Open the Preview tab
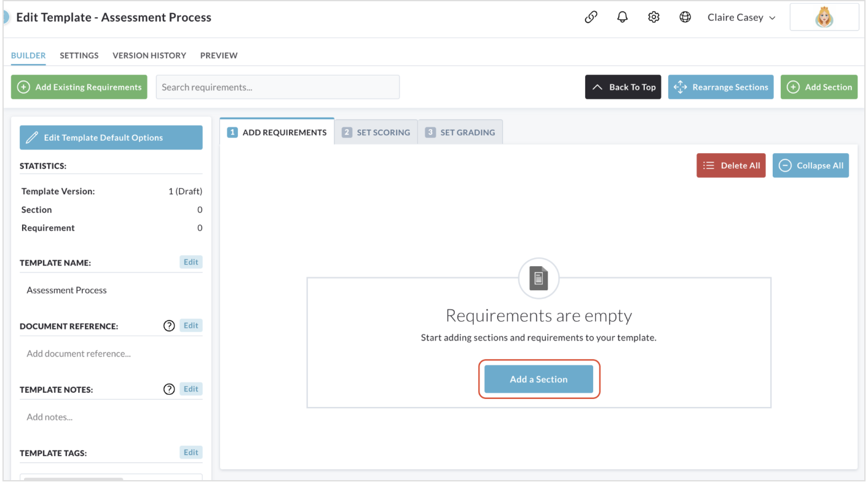Viewport: 868px width, 482px height. [x=219, y=55]
